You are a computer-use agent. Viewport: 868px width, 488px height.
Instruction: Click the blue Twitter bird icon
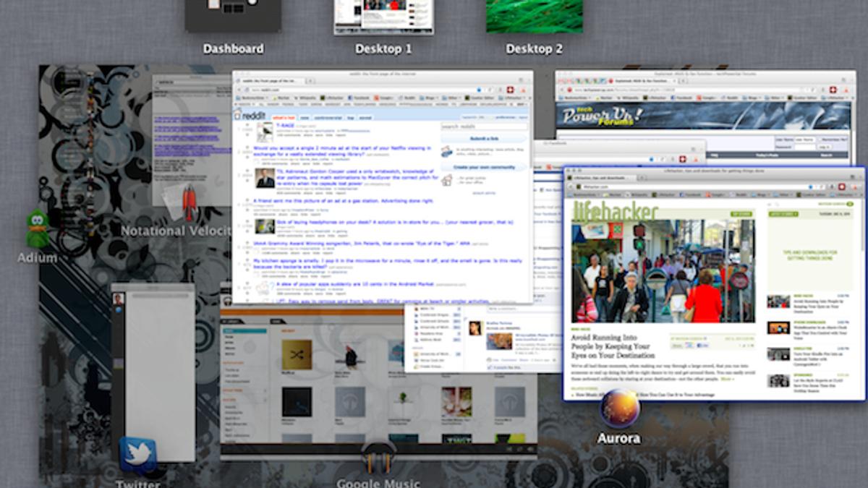point(137,455)
